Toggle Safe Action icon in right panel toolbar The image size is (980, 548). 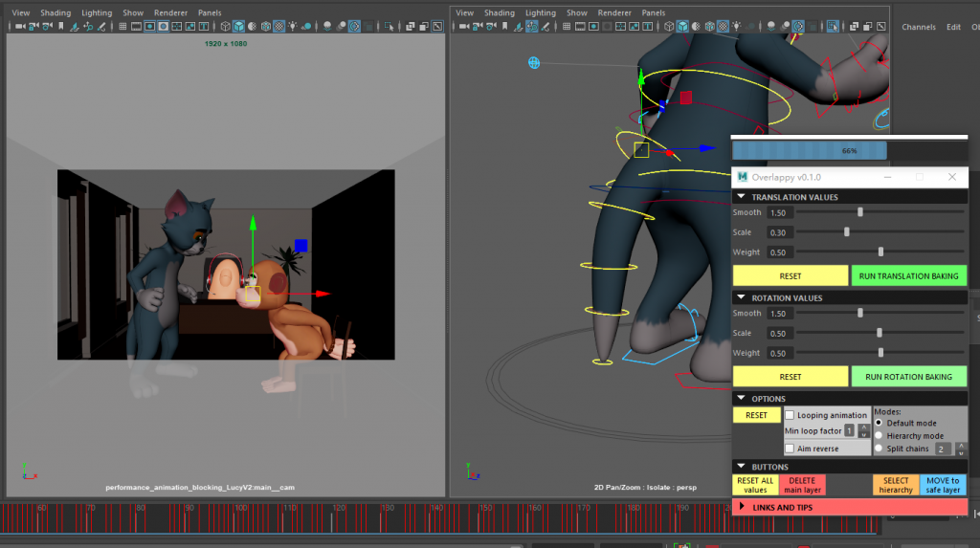[x=634, y=26]
